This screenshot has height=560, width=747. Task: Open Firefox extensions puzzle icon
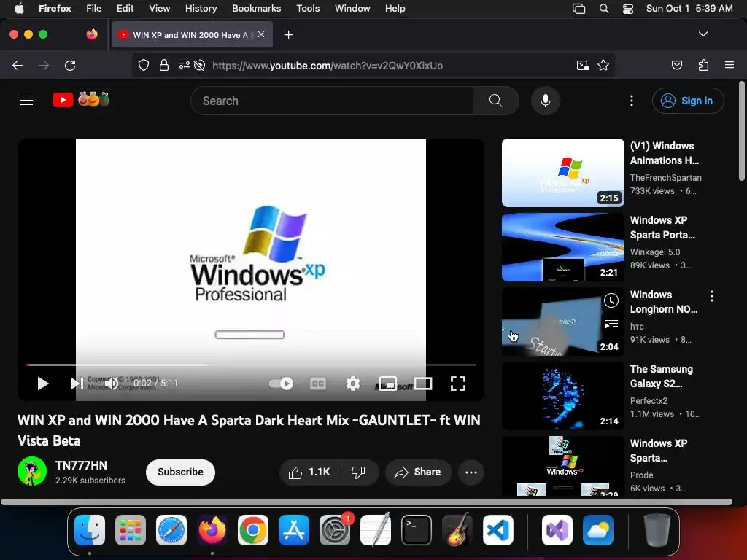click(x=703, y=65)
